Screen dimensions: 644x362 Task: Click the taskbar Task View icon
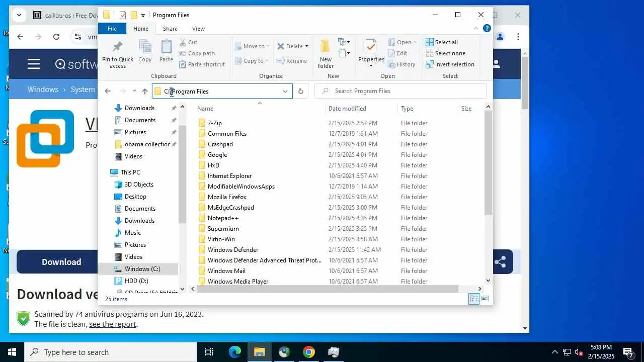(210, 352)
